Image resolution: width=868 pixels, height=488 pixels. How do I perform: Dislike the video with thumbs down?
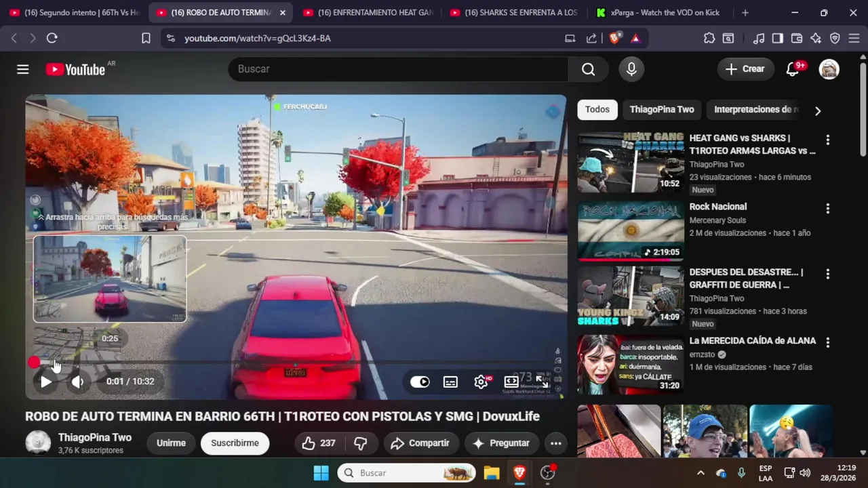click(361, 443)
